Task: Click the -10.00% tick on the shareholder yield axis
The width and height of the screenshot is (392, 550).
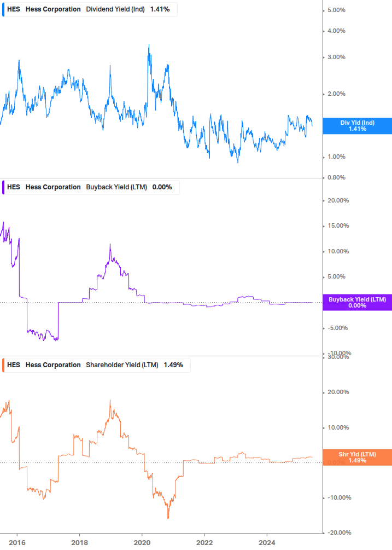Action: 339,497
